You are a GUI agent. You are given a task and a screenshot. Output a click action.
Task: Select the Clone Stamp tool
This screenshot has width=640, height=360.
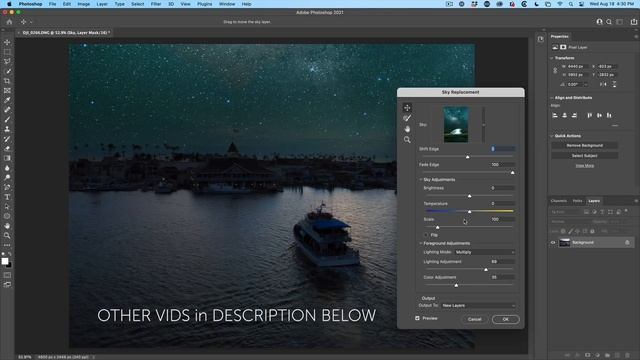point(7,129)
